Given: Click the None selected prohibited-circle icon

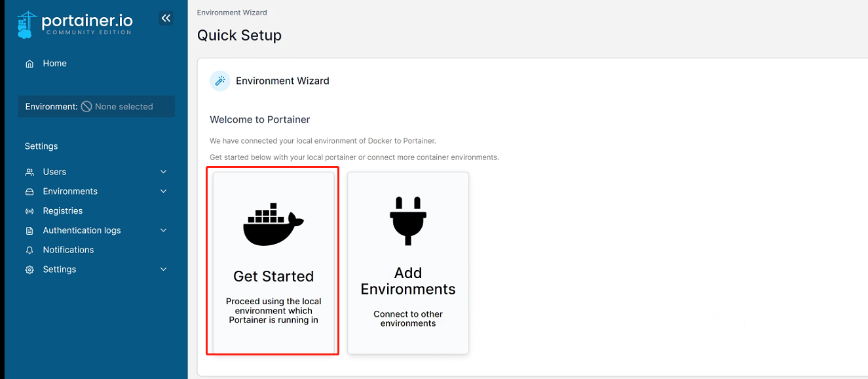Looking at the screenshot, I should pyautogui.click(x=86, y=106).
